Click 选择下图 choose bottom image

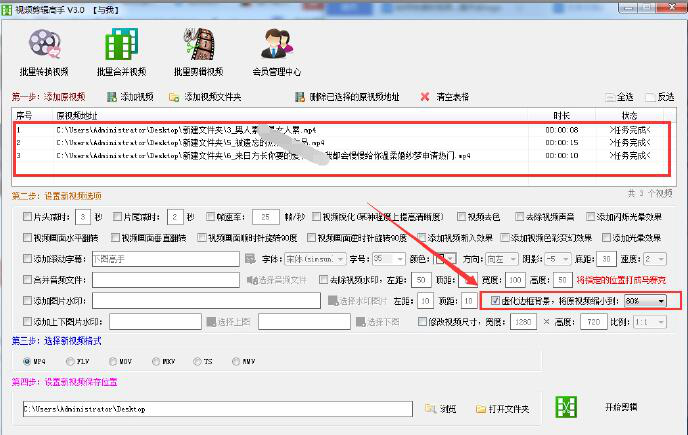pyautogui.click(x=377, y=322)
